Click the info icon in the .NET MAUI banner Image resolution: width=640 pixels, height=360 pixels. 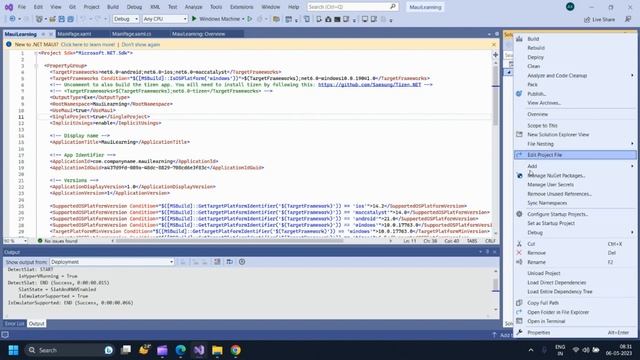pyautogui.click(x=9, y=44)
